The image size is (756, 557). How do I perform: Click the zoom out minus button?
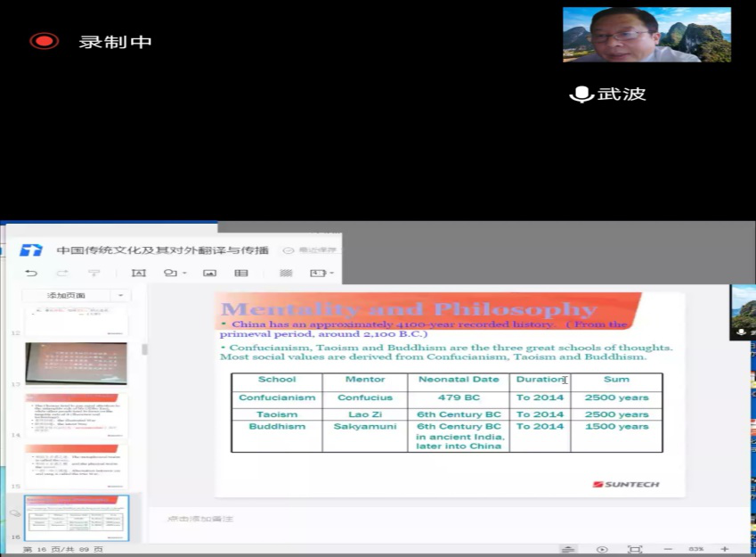tap(669, 550)
